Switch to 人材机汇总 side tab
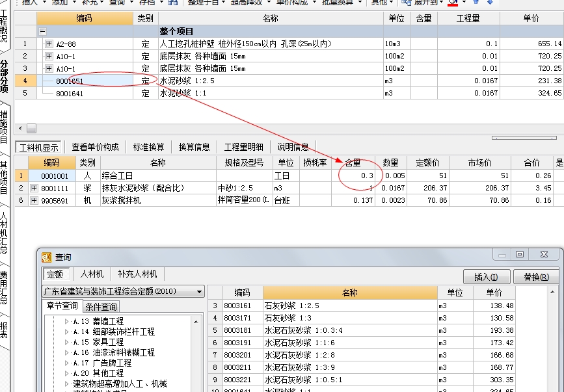Screen dimensions: 564x392 pos(4,232)
